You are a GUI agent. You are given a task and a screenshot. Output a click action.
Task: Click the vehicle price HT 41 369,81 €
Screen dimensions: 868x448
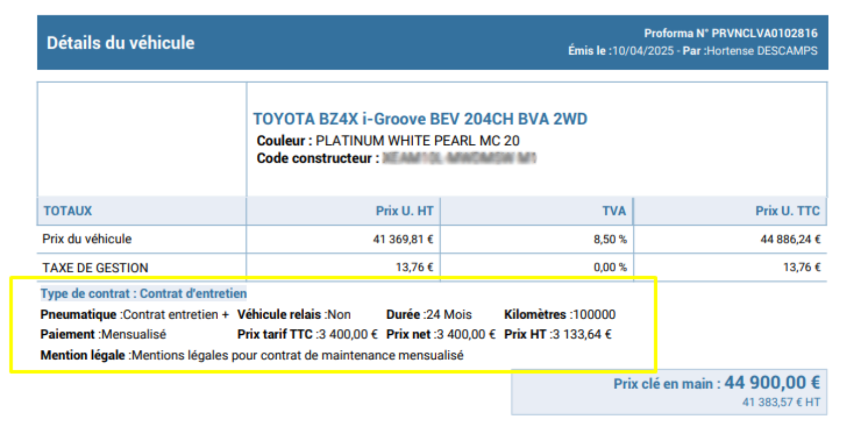[x=403, y=239]
